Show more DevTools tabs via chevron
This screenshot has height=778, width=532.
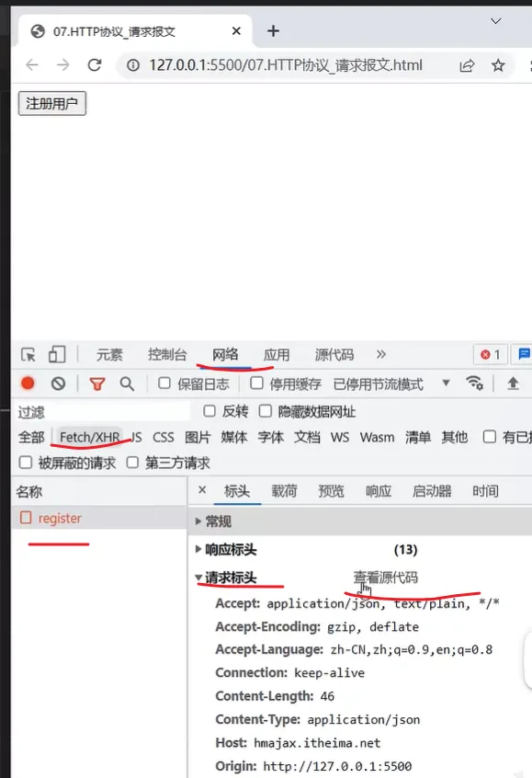click(x=380, y=354)
